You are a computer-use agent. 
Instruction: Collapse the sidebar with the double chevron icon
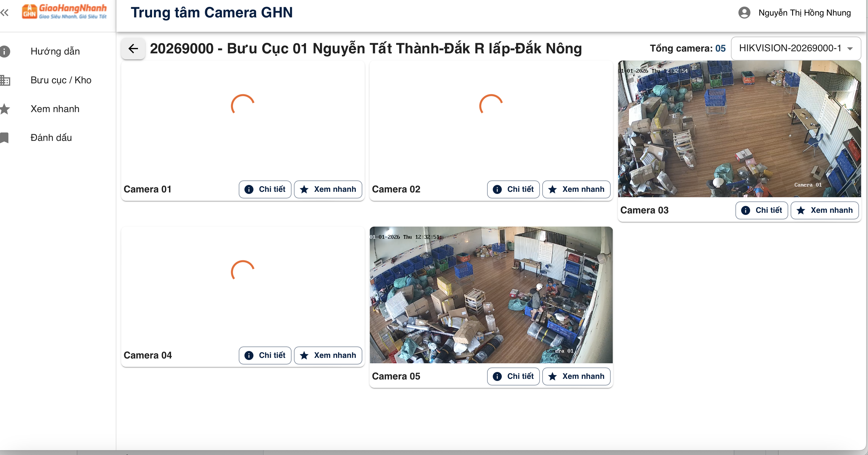(x=5, y=13)
